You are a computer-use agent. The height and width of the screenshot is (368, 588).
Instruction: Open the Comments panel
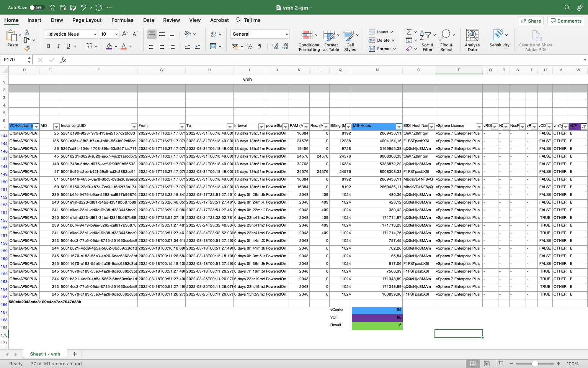coord(566,21)
